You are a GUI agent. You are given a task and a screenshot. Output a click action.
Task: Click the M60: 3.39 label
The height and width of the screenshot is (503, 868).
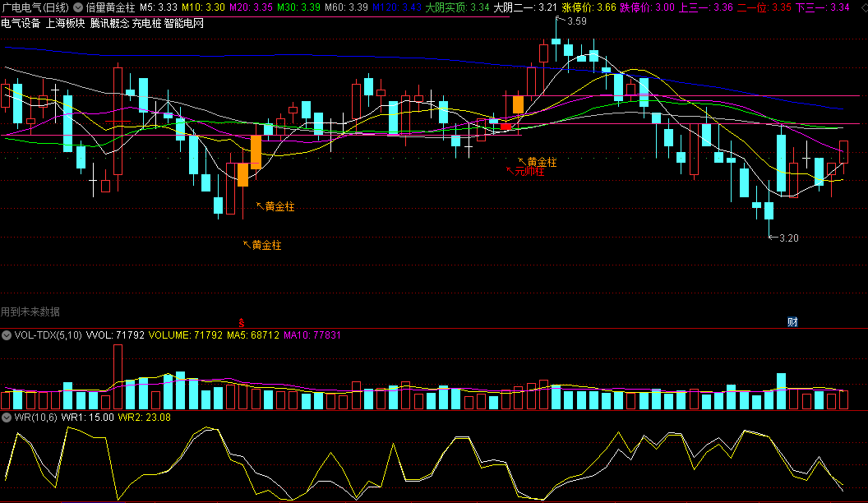click(346, 7)
